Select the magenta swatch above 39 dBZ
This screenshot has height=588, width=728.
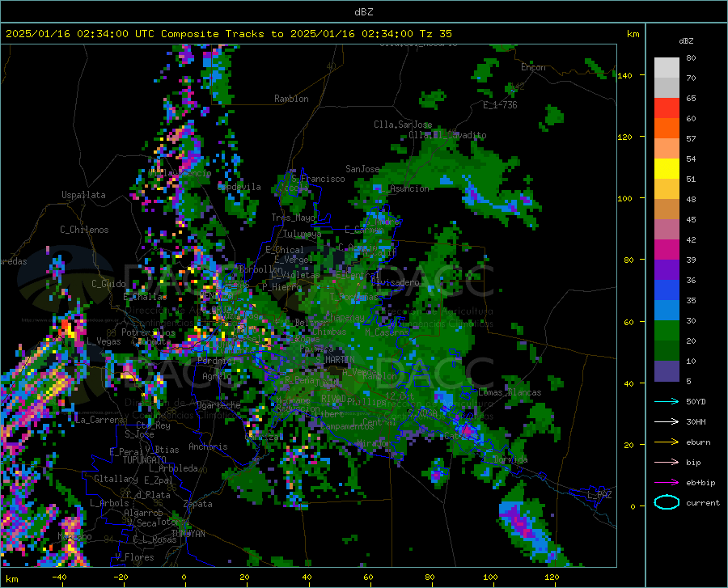pyautogui.click(x=667, y=250)
